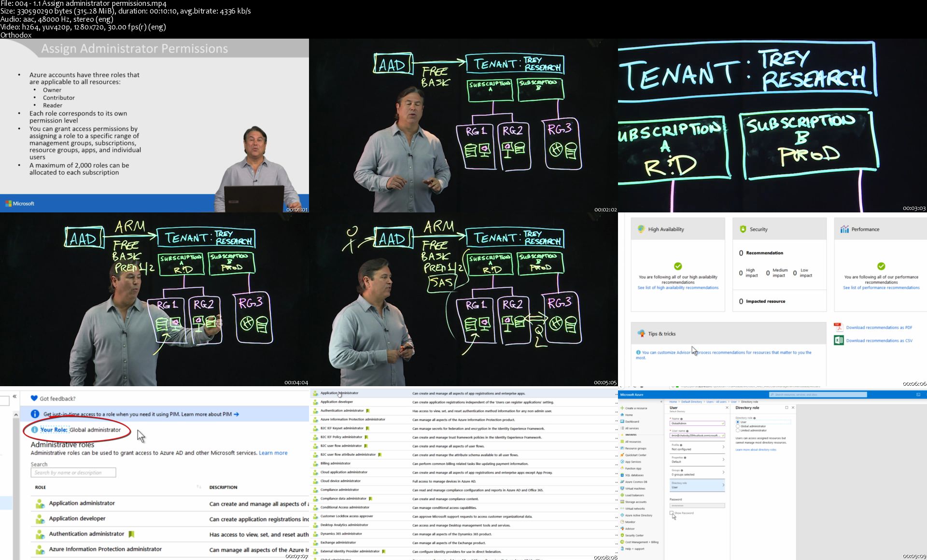The height and width of the screenshot is (560, 927).
Task: Click the roles list scrollbar up arrow
Action: coord(16,415)
